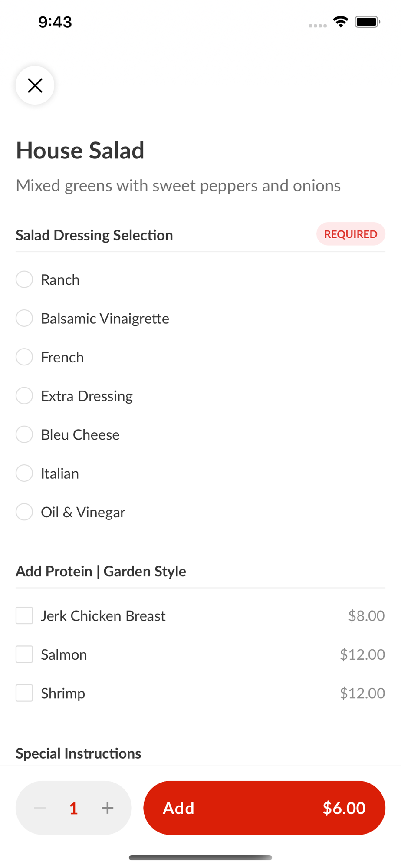Tap the minus icon to decrease quantity

coord(40,808)
